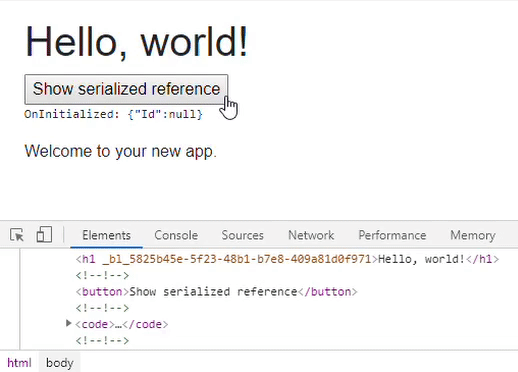The height and width of the screenshot is (372, 518).
Task: Select the comment node below the button line
Action: tap(102, 308)
